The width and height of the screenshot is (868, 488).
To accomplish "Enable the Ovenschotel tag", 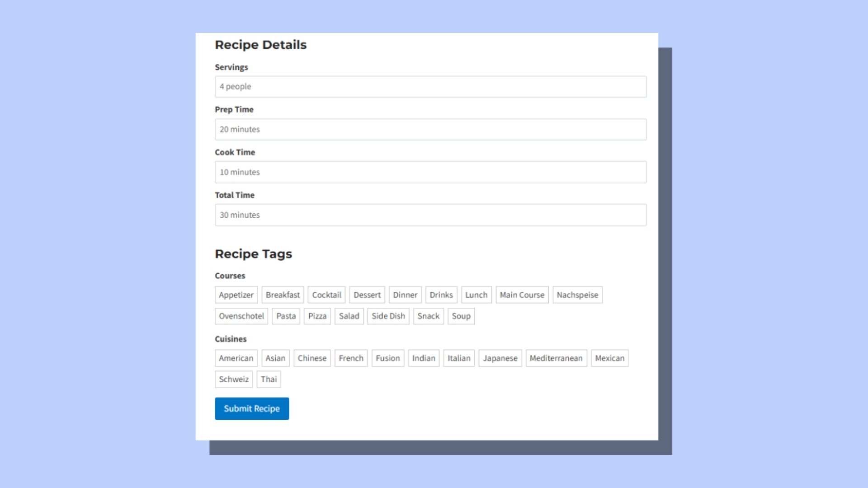I will pyautogui.click(x=241, y=316).
